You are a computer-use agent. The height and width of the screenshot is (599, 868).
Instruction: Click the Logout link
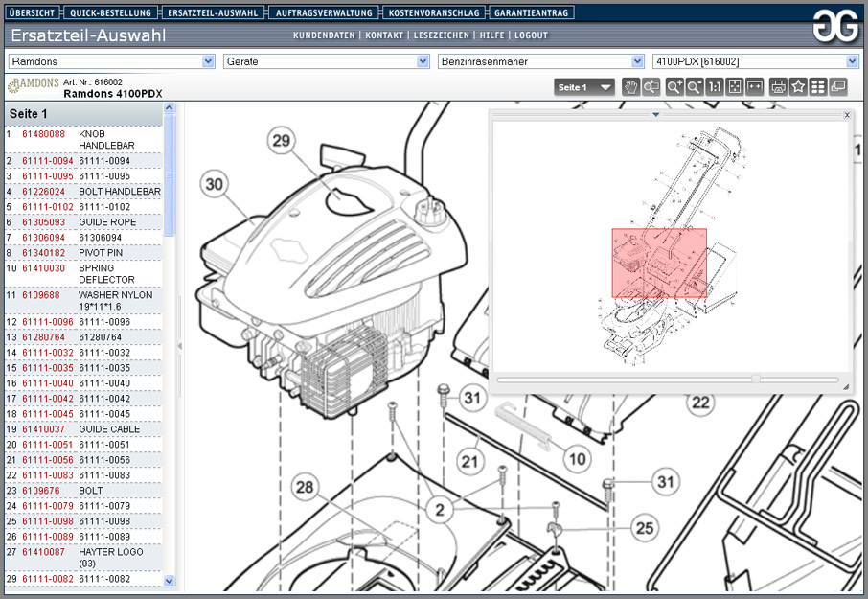(531, 35)
